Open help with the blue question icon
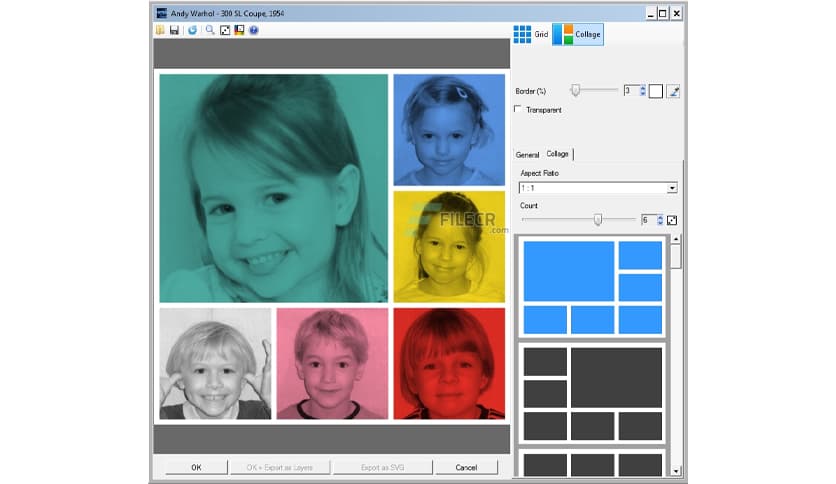This screenshot has height=484, width=836. [x=254, y=30]
